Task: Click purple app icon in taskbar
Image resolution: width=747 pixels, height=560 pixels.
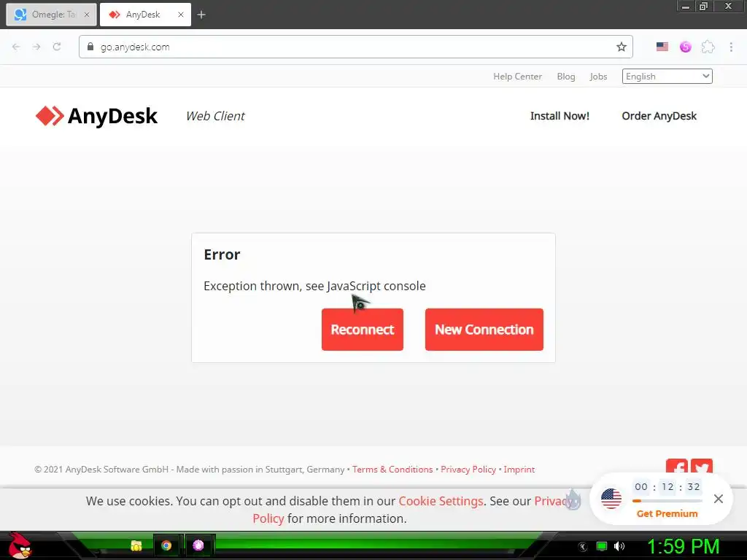Action: [198, 545]
